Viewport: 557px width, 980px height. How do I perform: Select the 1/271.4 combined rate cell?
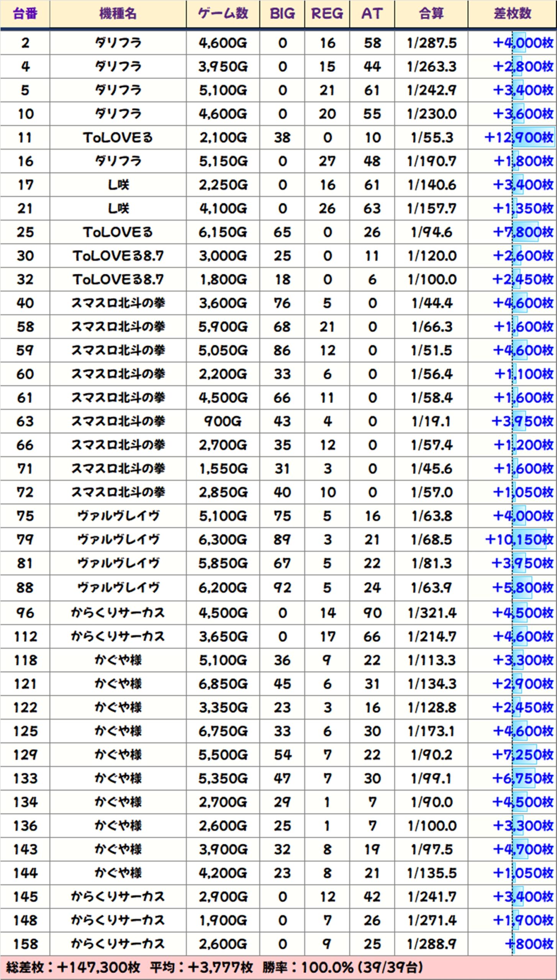pos(431,920)
